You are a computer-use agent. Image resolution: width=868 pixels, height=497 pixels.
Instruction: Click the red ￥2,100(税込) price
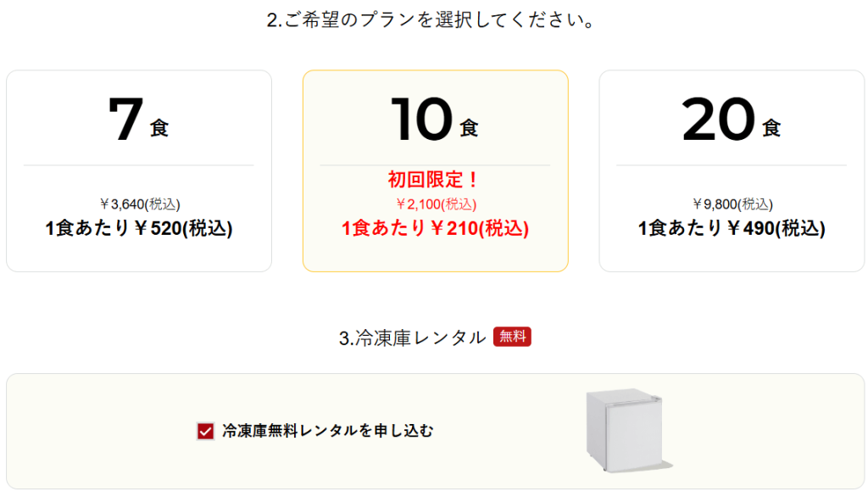point(435,204)
